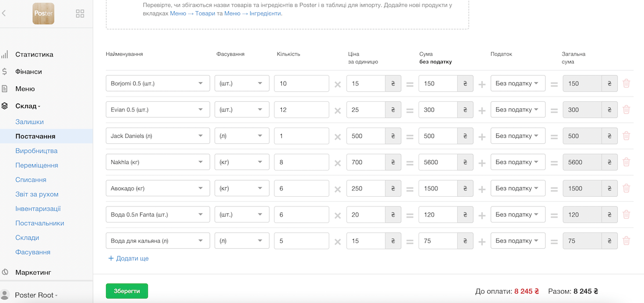Open tax dropdown in the Авокадо row
Image resolution: width=644 pixels, height=303 pixels.
click(x=517, y=189)
